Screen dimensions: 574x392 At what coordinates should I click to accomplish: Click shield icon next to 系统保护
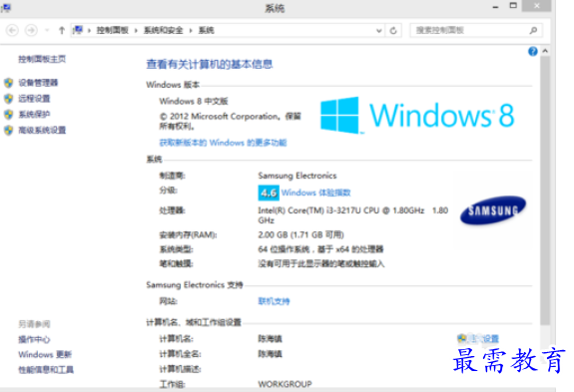coord(9,115)
